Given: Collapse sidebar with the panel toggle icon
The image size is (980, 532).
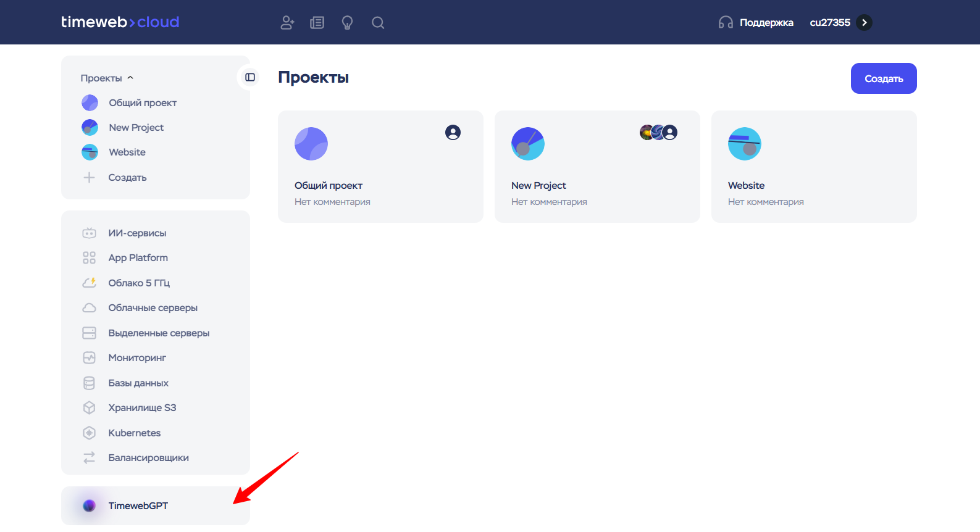Looking at the screenshot, I should [x=250, y=77].
